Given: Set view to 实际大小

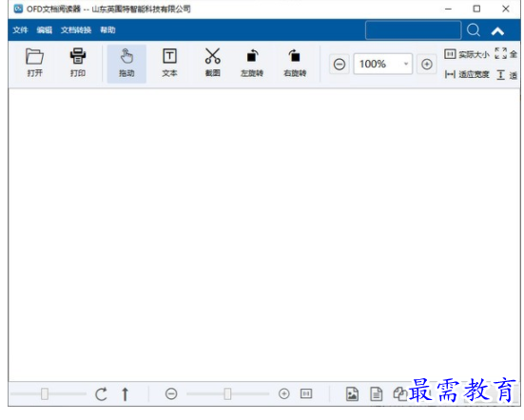Looking at the screenshot, I should pos(467,54).
